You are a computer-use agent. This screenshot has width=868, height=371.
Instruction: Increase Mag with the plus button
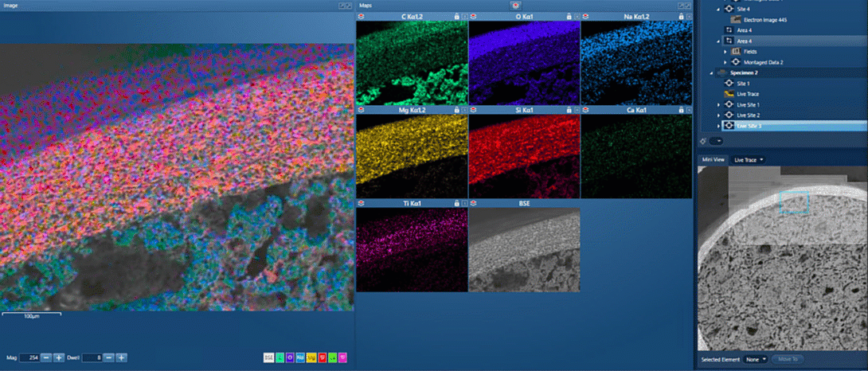pos(59,357)
